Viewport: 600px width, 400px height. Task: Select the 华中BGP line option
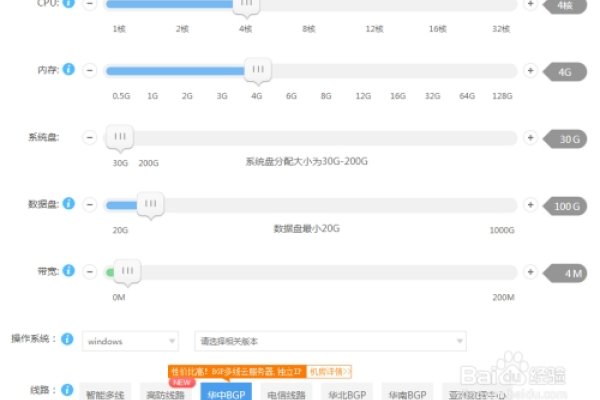[x=226, y=392]
